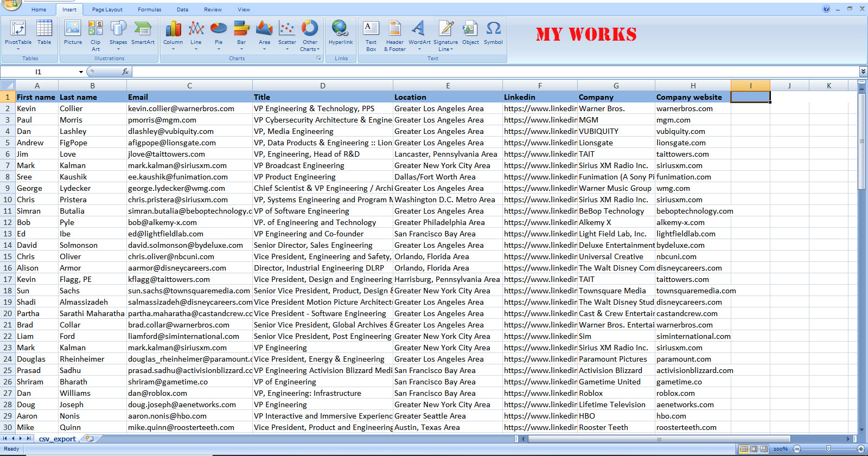Click the zoom in plus button
The width and height of the screenshot is (868, 456).
pos(861,449)
